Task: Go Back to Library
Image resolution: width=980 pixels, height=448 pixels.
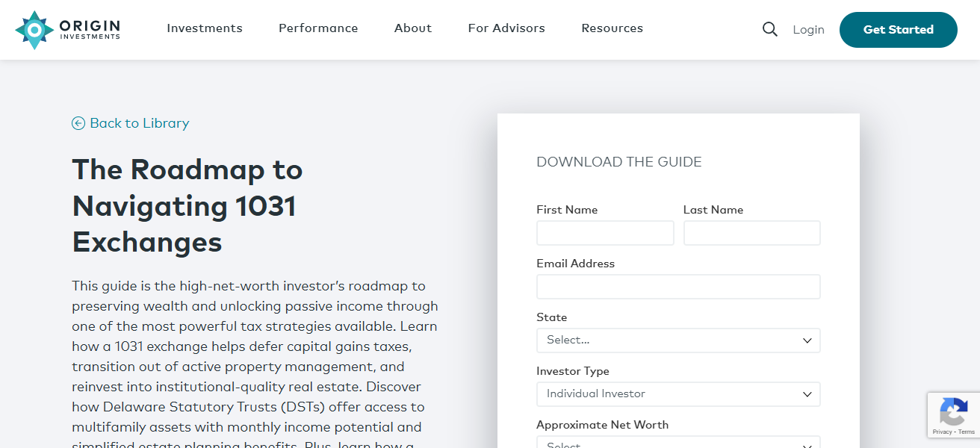Action: pyautogui.click(x=138, y=122)
